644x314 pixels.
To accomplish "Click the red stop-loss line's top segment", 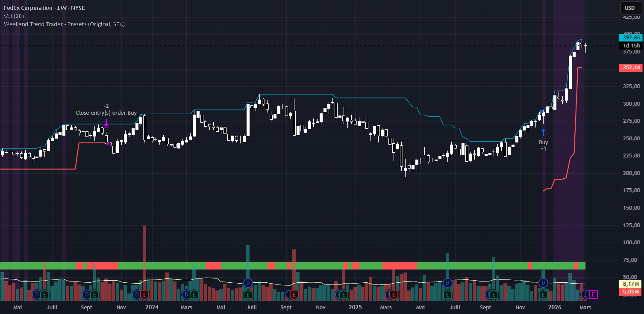I will pyautogui.click(x=579, y=68).
